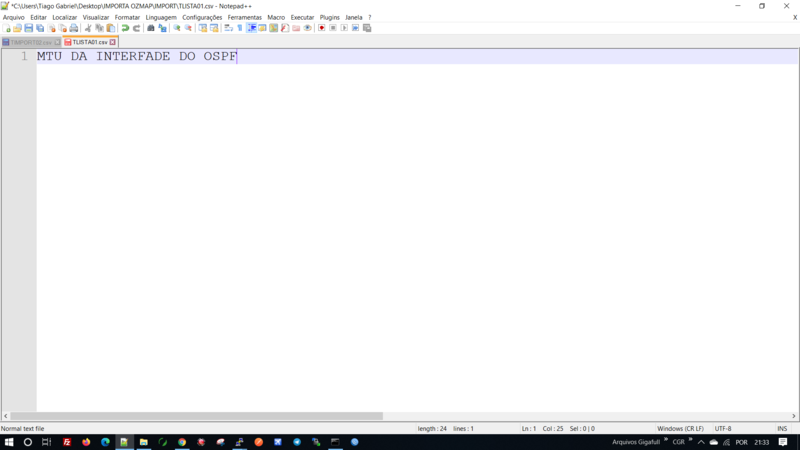
Task: Run macro multiple times icon
Action: point(355,28)
